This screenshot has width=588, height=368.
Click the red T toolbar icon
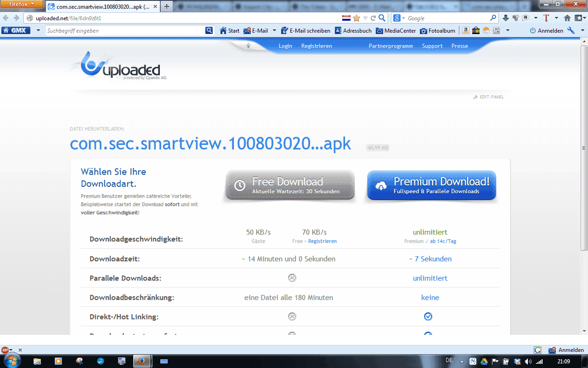(546, 18)
